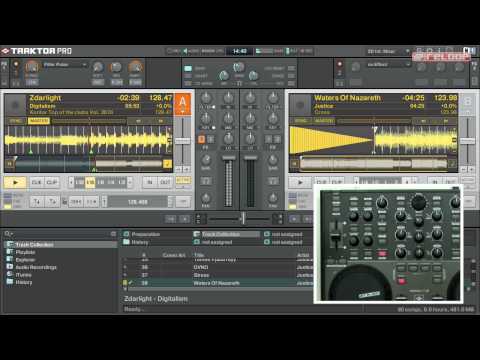Select track row Stress
Screen dimensions: 480x360
[217, 275]
